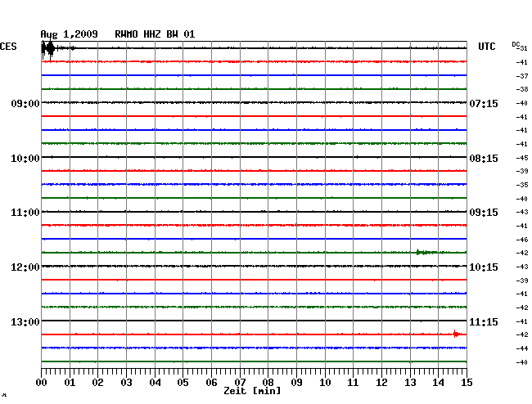
Task: Select the '10:00' local time label
Action: [x=25, y=159]
